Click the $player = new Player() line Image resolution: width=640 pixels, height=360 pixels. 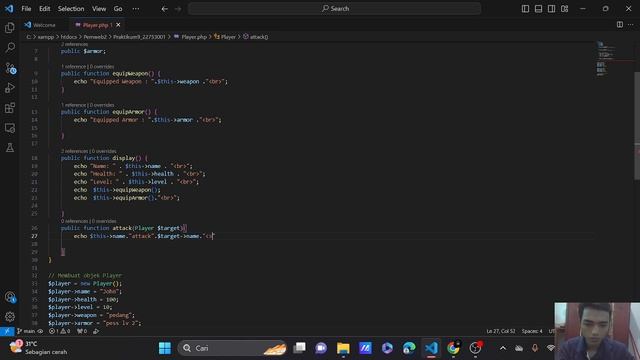click(x=85, y=283)
